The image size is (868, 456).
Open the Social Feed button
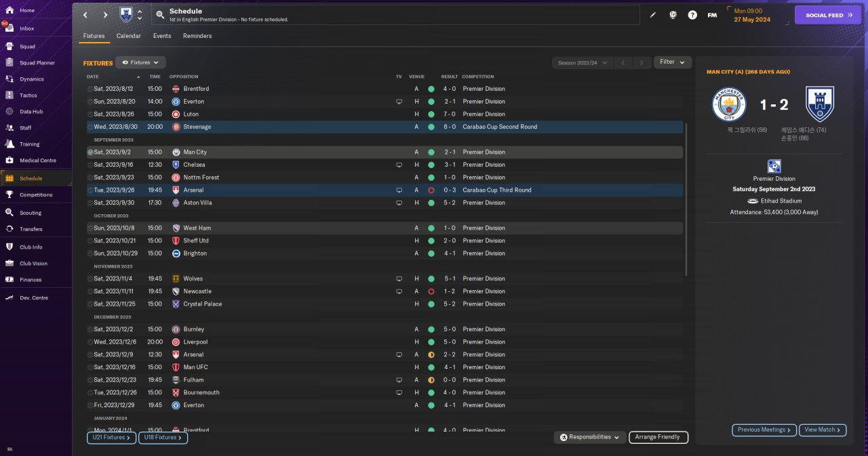[828, 15]
